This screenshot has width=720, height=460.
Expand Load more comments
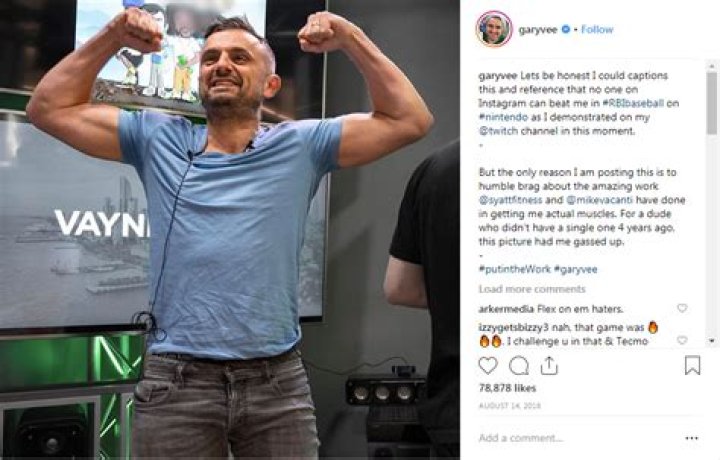click(532, 289)
